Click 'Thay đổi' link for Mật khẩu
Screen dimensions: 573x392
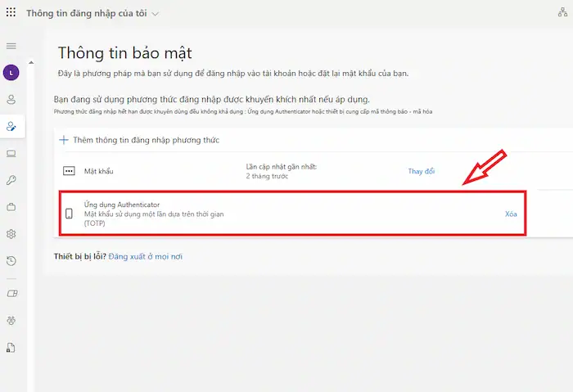[422, 171]
